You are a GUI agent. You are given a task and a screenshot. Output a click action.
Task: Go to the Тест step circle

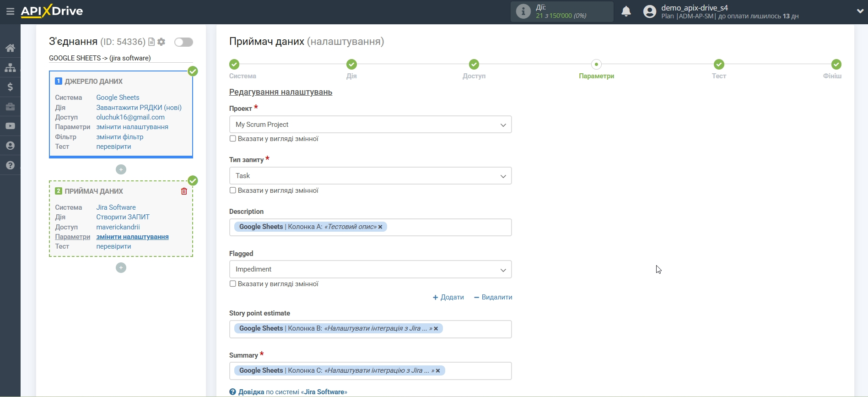click(x=719, y=64)
